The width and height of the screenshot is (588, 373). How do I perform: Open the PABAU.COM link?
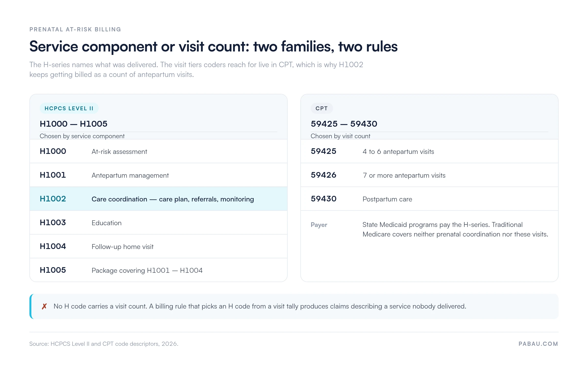538,344
